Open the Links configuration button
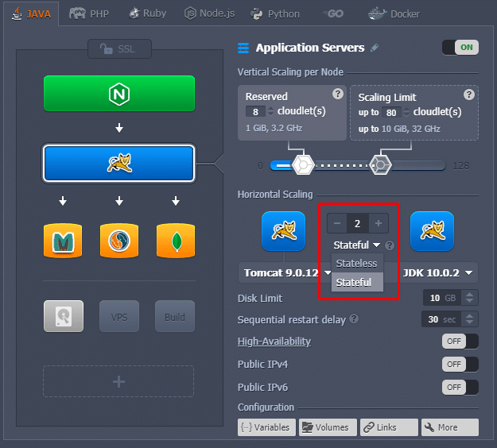The image size is (497, 448). pyautogui.click(x=389, y=427)
